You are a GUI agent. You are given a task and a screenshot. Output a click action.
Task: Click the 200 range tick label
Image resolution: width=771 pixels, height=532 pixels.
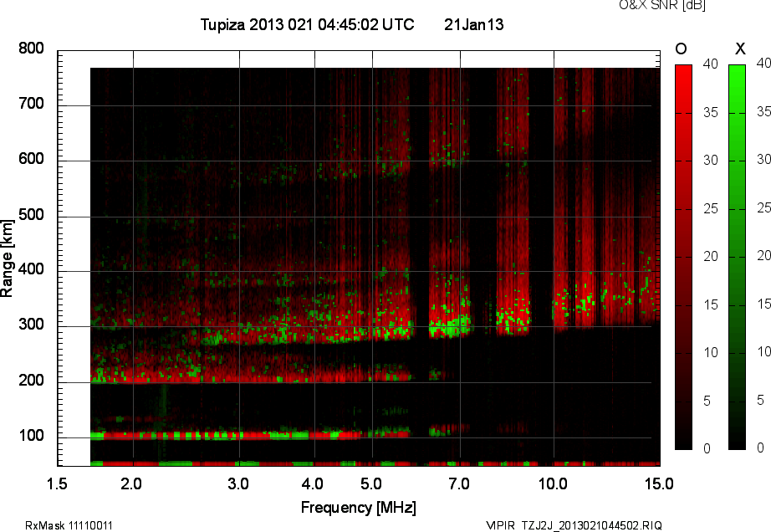[x=31, y=381]
